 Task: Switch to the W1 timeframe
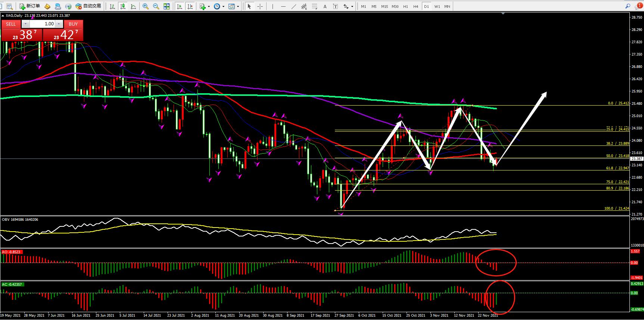pyautogui.click(x=437, y=6)
